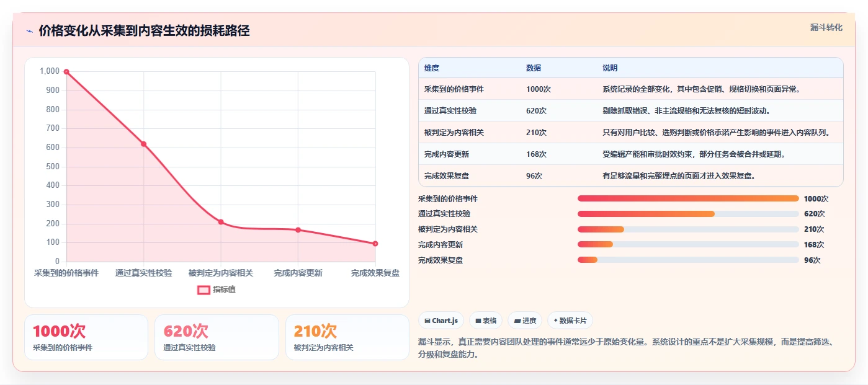868x385 pixels.
Task: Click the x-axis label 采集到的价格事件
Action: coord(66,273)
